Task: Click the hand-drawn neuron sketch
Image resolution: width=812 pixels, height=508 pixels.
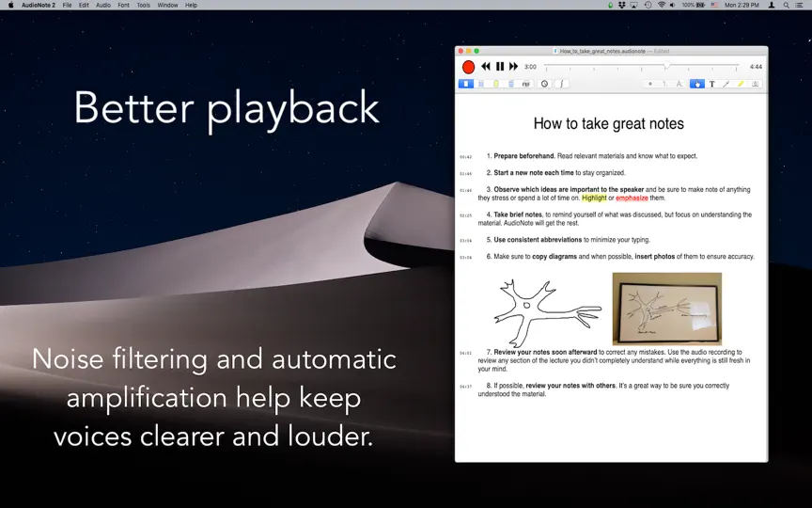Action: (547, 313)
